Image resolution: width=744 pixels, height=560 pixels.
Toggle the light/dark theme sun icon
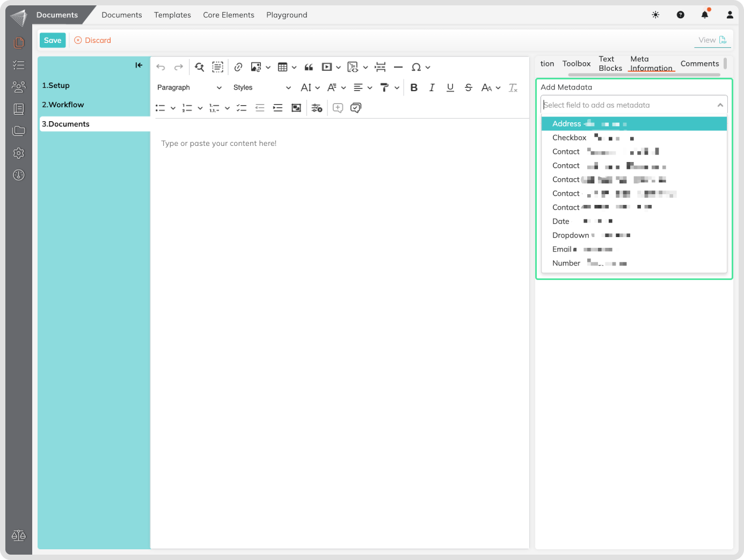pyautogui.click(x=655, y=15)
